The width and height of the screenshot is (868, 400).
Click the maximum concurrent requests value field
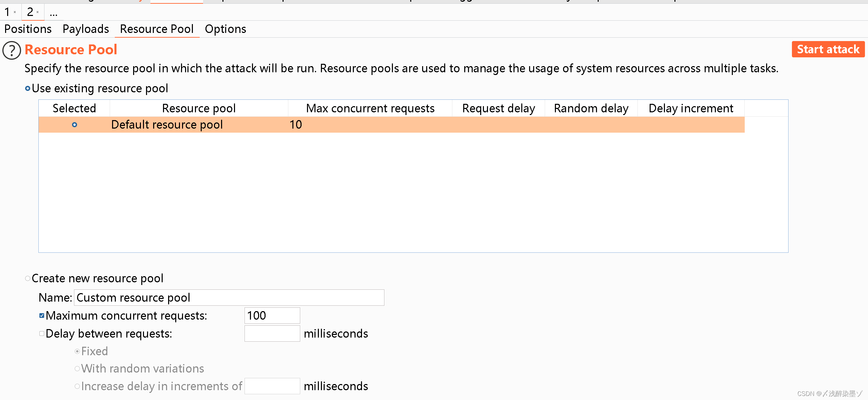tap(272, 316)
